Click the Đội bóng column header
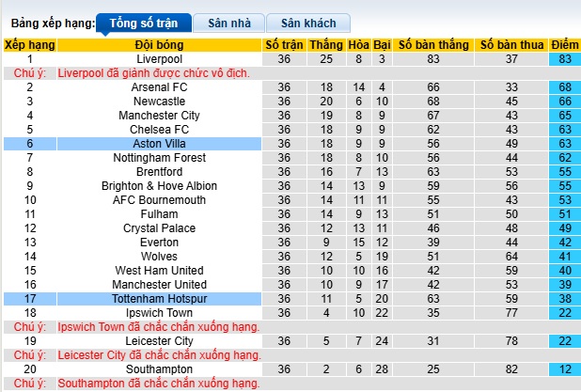581x392 pixels. click(159, 44)
